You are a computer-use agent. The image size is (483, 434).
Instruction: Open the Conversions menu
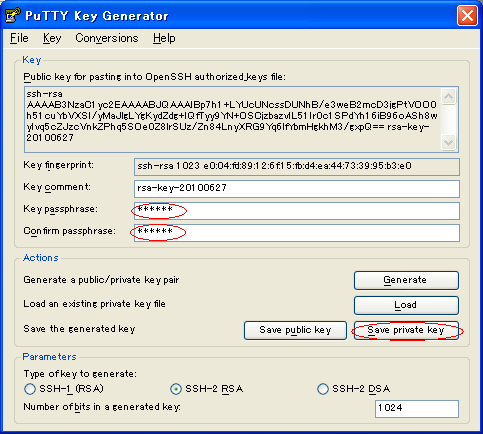click(x=107, y=38)
